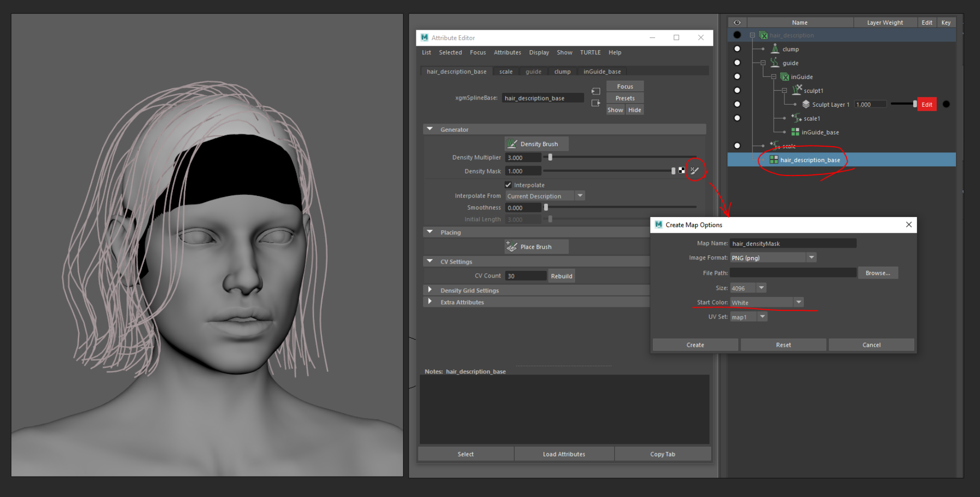Click the Sculpt Layer 1 stack icon
Screen dimensions: 980x497
click(x=806, y=104)
